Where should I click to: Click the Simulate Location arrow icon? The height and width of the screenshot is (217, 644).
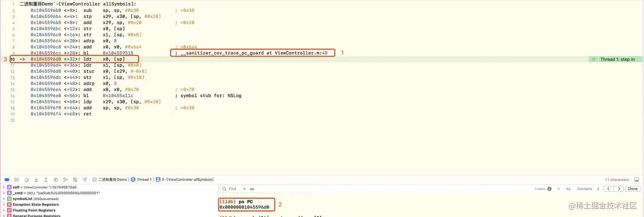[x=85, y=180]
